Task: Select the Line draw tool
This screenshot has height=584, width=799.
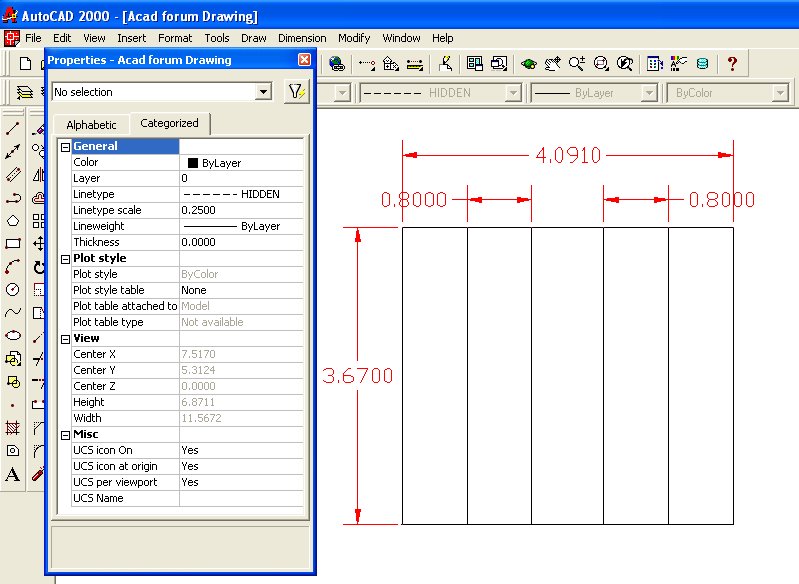Action: 13,129
